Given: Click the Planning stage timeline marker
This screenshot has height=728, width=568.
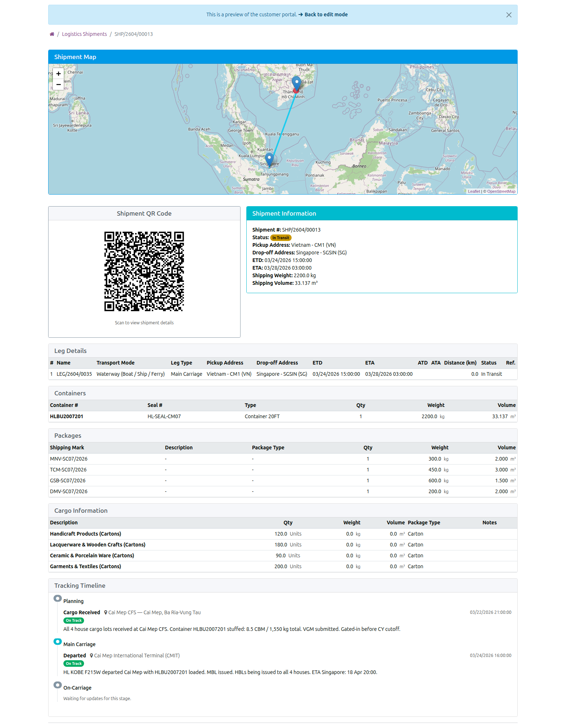Looking at the screenshot, I should click(58, 598).
